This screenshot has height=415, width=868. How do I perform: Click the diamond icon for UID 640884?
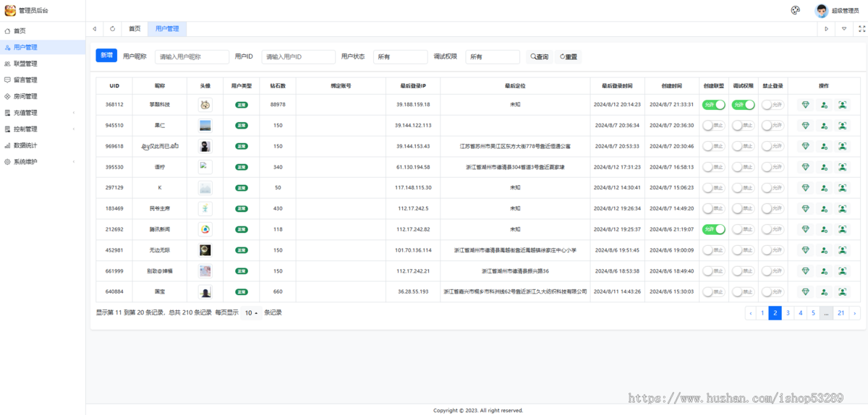tap(807, 292)
